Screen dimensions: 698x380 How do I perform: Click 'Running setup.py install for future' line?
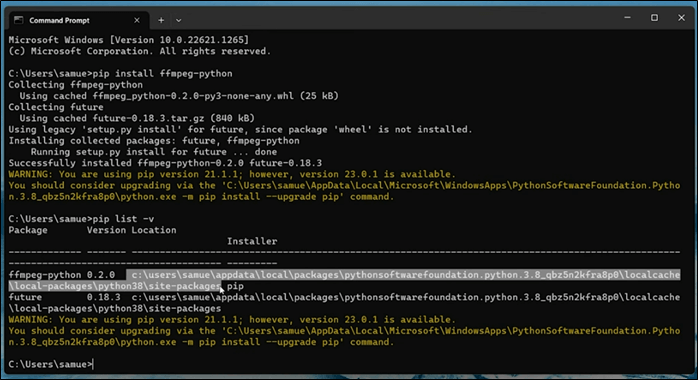pyautogui.click(x=154, y=152)
